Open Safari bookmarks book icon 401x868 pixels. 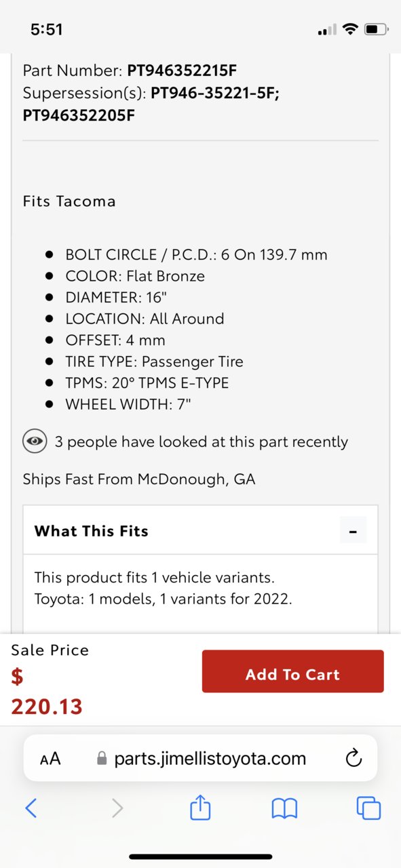(x=284, y=808)
